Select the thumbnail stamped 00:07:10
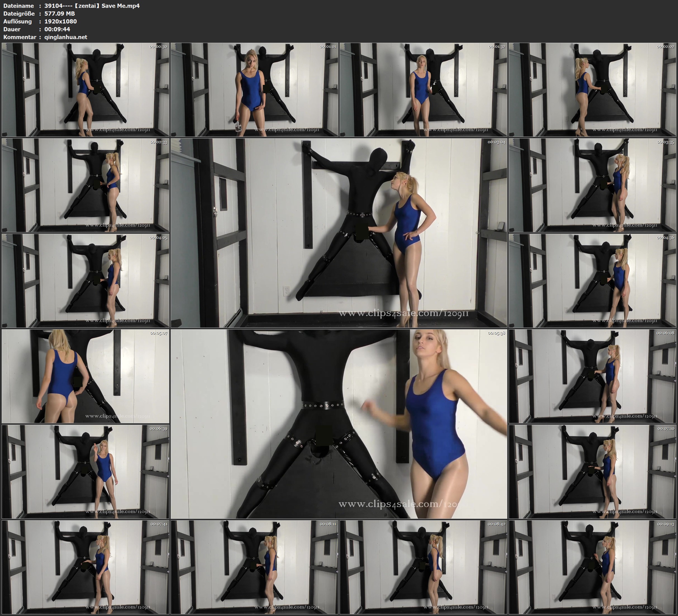 [x=593, y=471]
